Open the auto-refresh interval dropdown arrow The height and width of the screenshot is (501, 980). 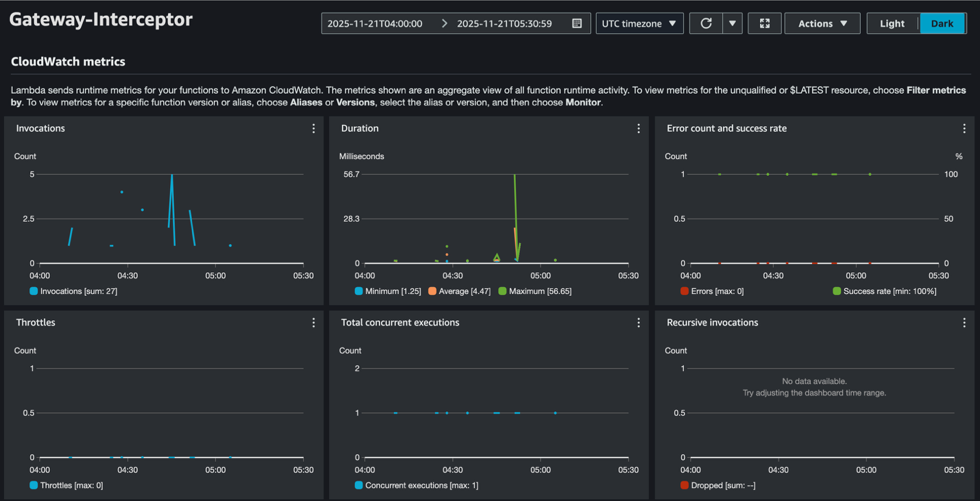click(x=732, y=23)
